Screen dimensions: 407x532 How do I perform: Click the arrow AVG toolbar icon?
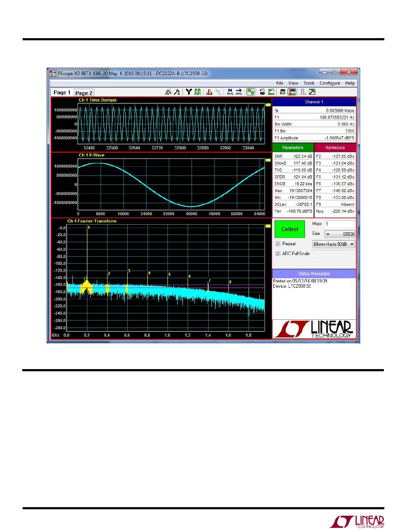(x=239, y=92)
